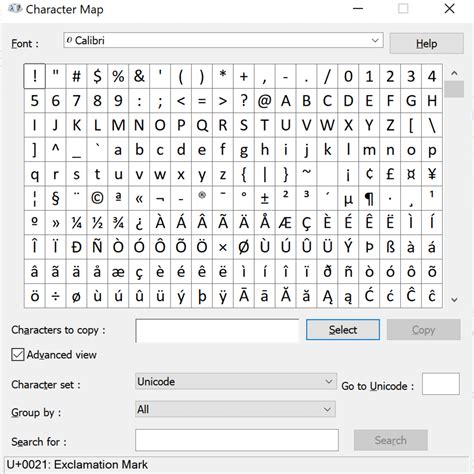Select the micro sign µ character

point(348,198)
